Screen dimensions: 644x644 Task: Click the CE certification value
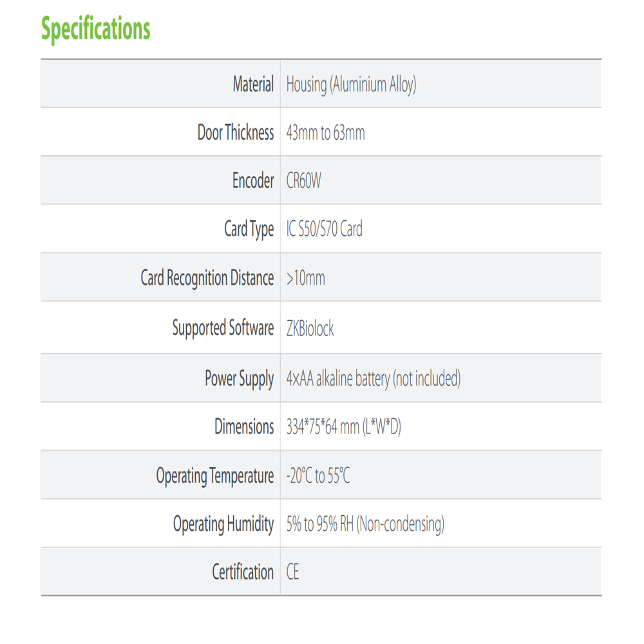coord(292,572)
